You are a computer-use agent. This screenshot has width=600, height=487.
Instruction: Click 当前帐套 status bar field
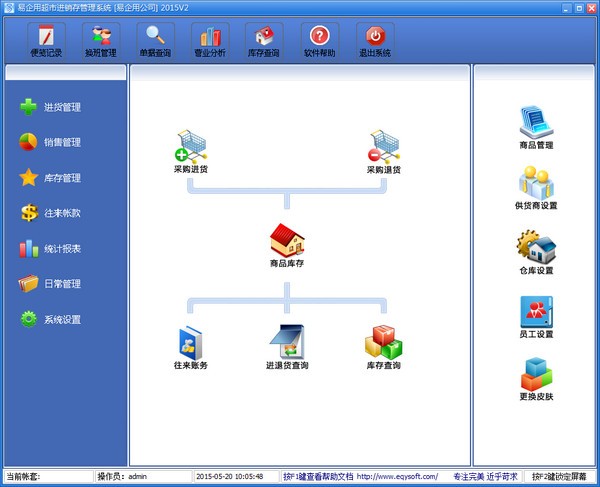pyautogui.click(x=48, y=477)
